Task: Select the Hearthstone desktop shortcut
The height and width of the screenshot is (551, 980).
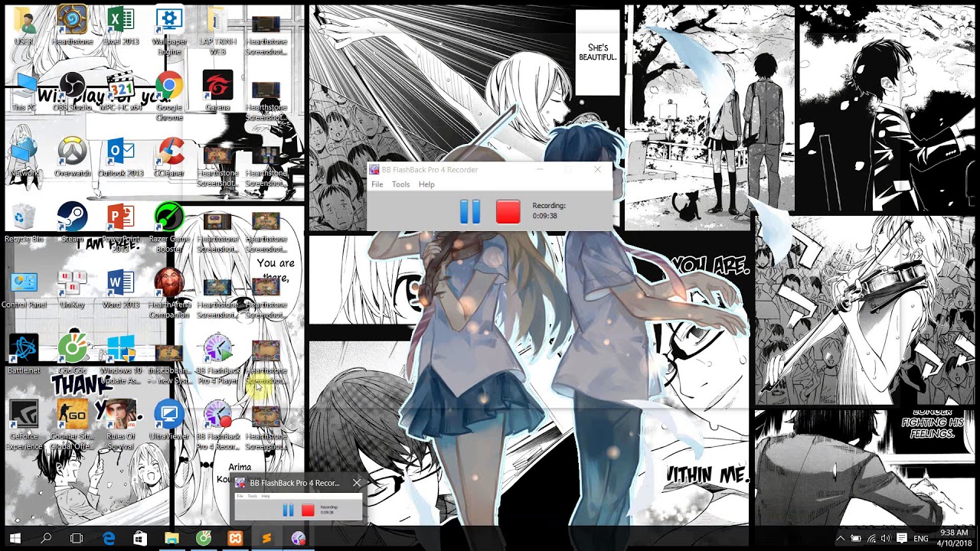Action: coord(73,26)
